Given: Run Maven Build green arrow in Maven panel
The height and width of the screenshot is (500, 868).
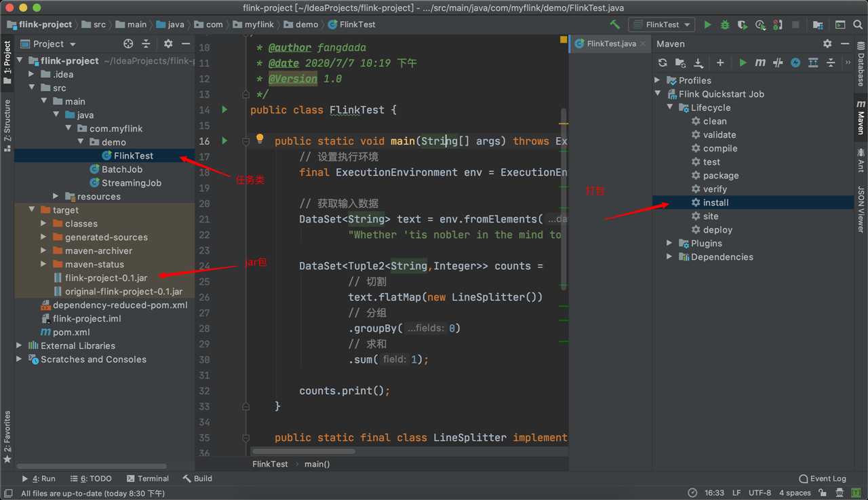Looking at the screenshot, I should click(743, 62).
